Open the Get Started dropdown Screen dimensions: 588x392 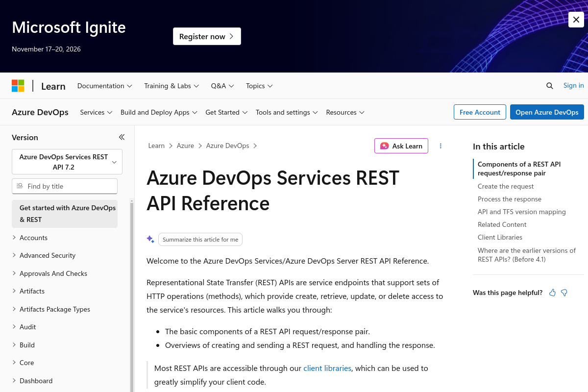pyautogui.click(x=226, y=112)
